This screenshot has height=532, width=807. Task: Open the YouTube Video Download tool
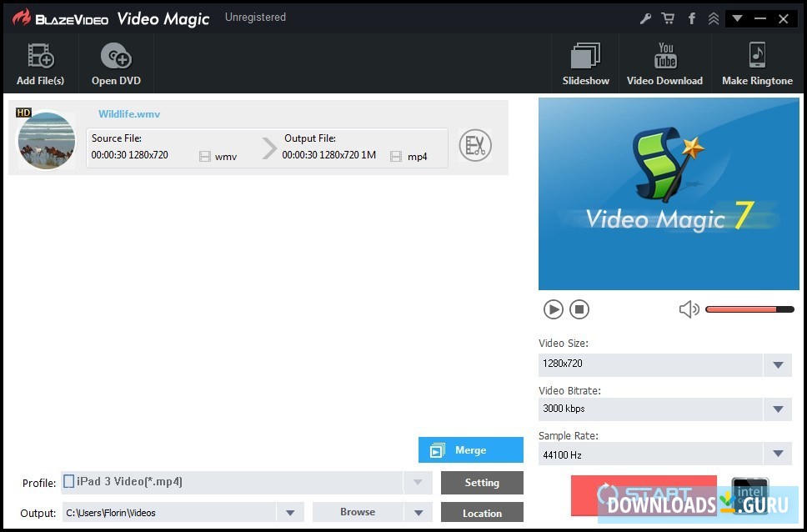click(x=664, y=63)
